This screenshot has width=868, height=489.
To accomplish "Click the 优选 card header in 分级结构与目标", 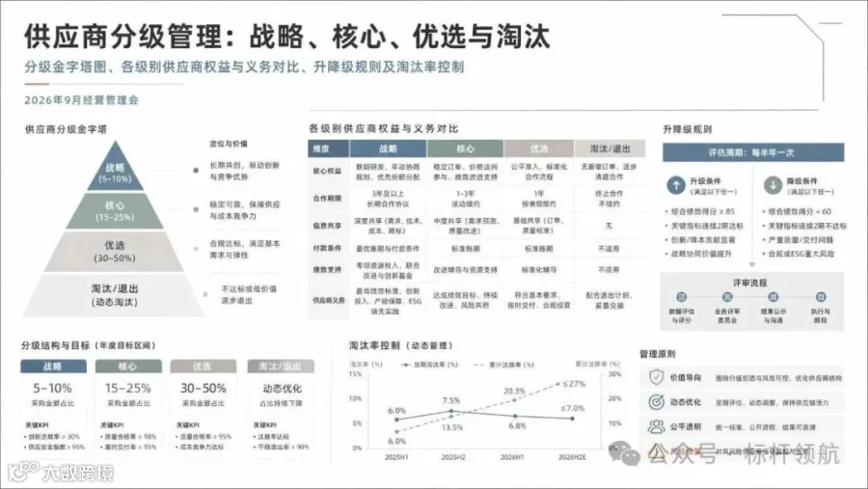I will click(203, 367).
